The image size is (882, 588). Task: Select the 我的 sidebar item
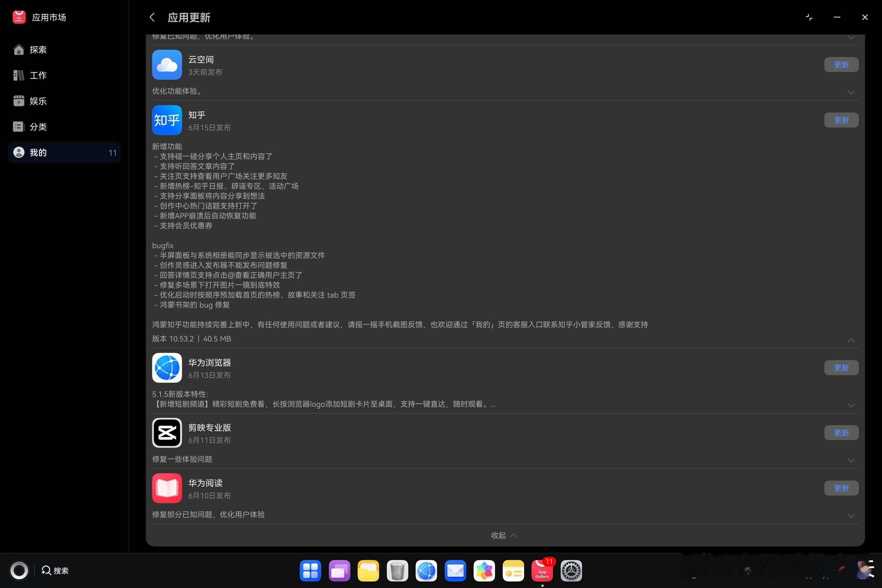(x=64, y=152)
